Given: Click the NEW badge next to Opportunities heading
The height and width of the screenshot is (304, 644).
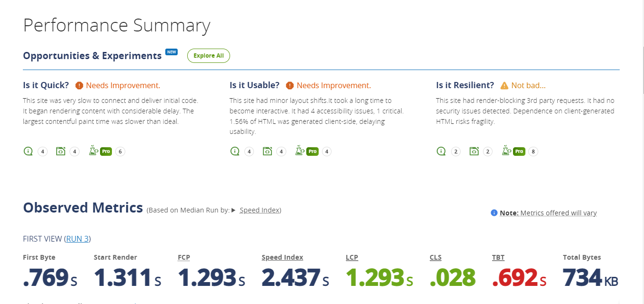Looking at the screenshot, I should (171, 52).
